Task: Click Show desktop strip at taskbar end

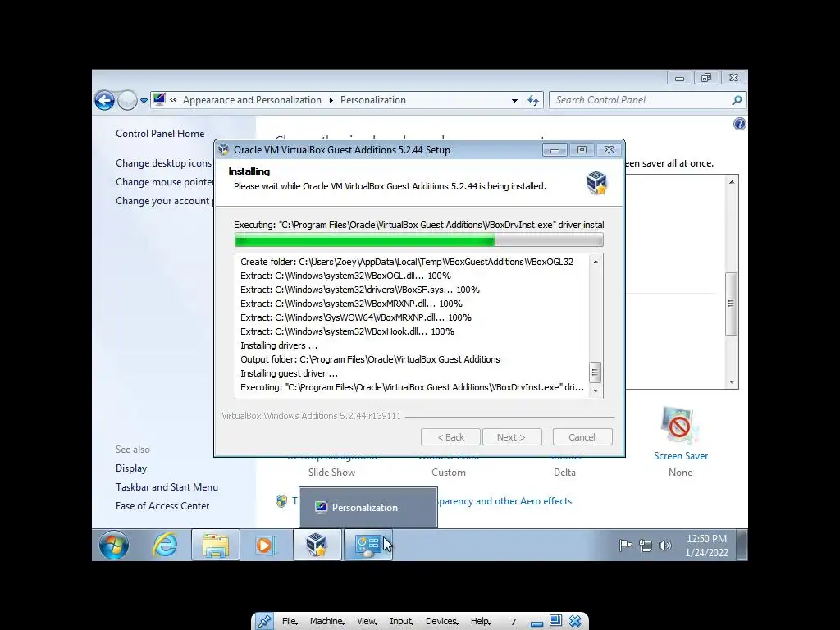Action: [742, 545]
